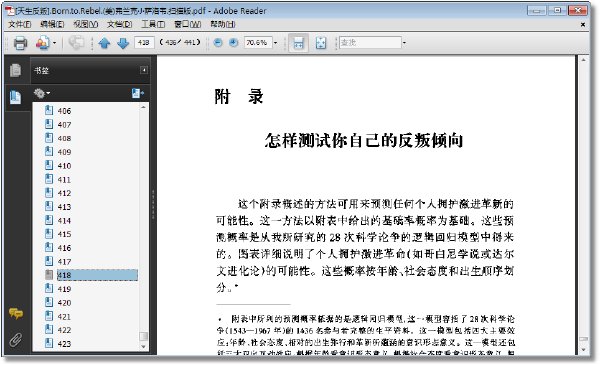Click document scrollbar up arrow
The image size is (600, 366).
coord(583,60)
